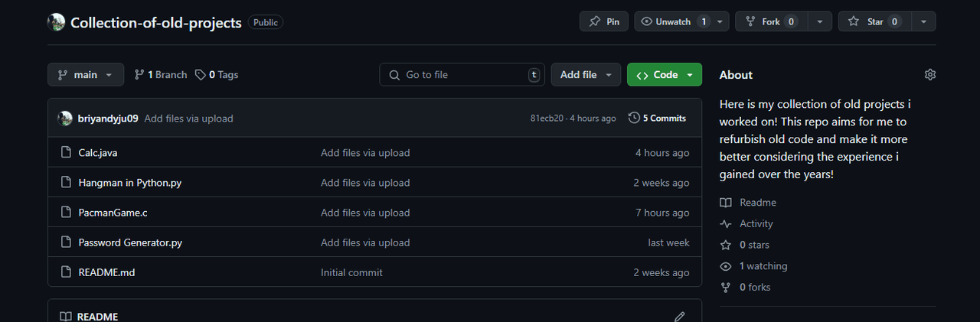Open the PacmanGame.c file
This screenshot has height=322, width=980.
click(x=113, y=213)
